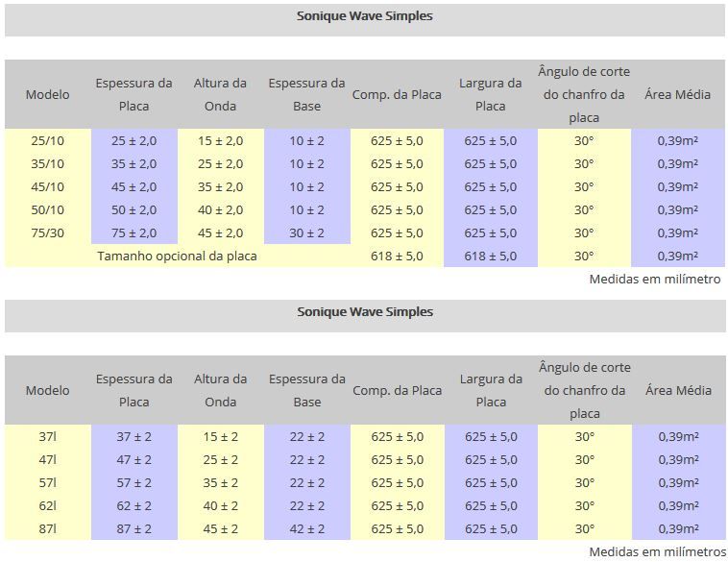Select the 35/10 model cell
The image size is (728, 562).
coord(47,163)
